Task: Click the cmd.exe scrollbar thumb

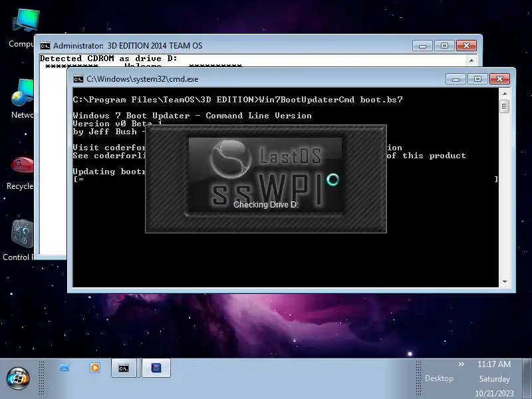Action: point(505,106)
